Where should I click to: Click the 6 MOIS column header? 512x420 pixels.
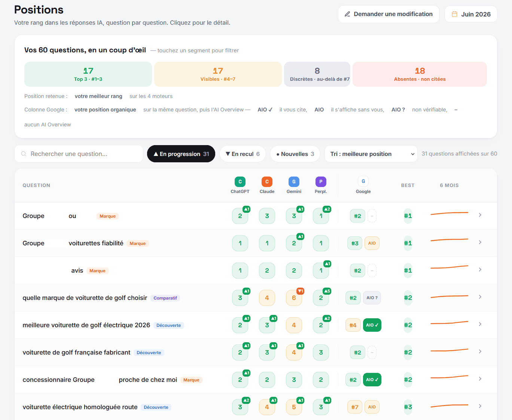(x=449, y=185)
